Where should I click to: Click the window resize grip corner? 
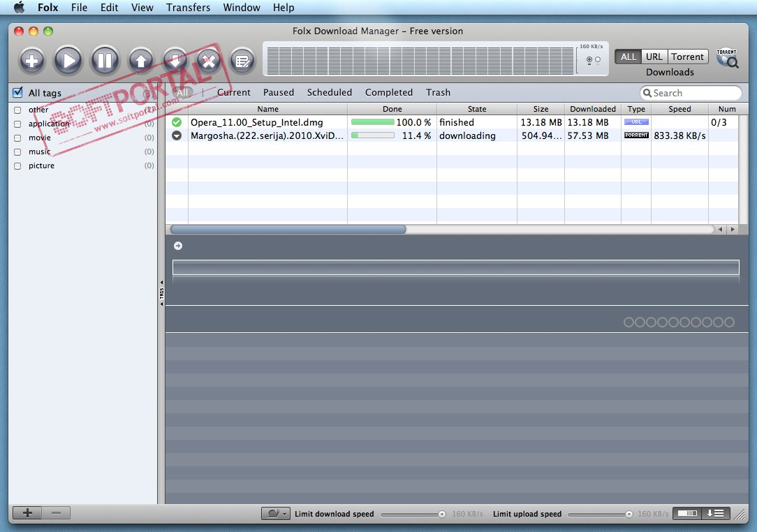740,515
